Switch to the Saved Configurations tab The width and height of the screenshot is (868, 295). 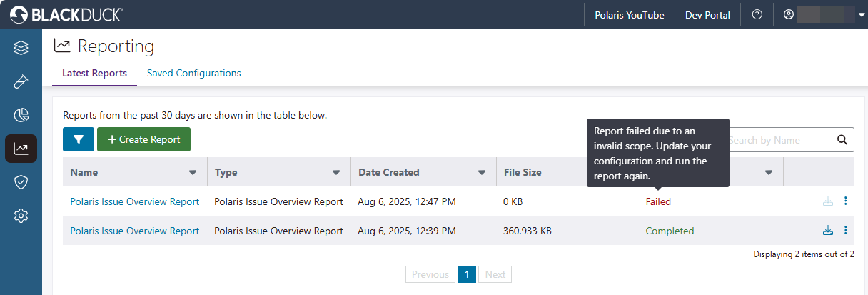point(193,73)
